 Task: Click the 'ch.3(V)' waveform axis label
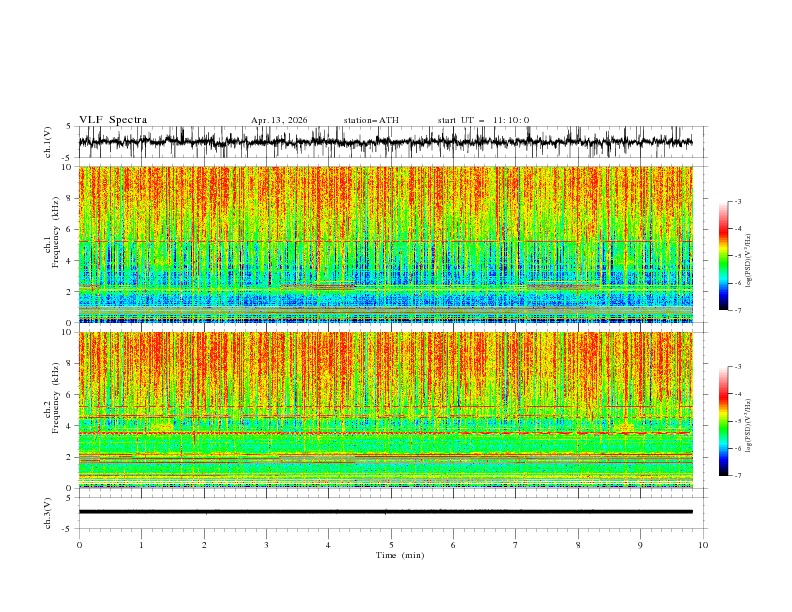click(x=48, y=513)
